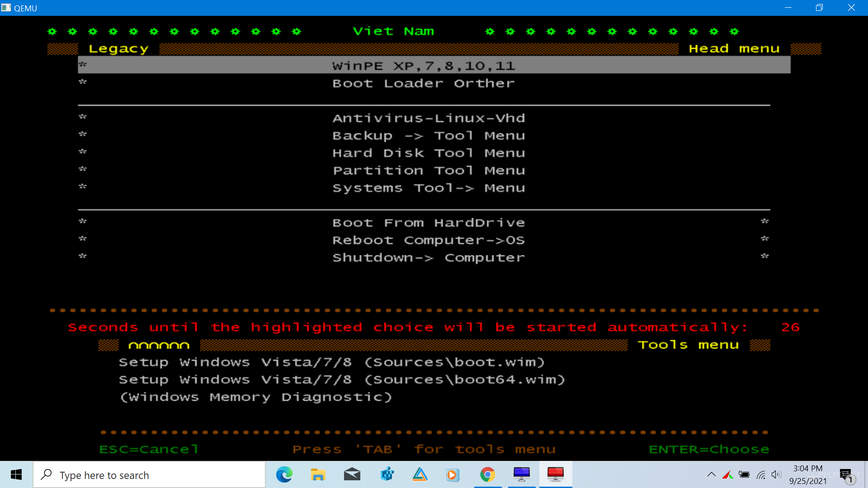The width and height of the screenshot is (868, 488).
Task: Click the 'Seconds until the highlighted choice' message
Action: tap(408, 328)
